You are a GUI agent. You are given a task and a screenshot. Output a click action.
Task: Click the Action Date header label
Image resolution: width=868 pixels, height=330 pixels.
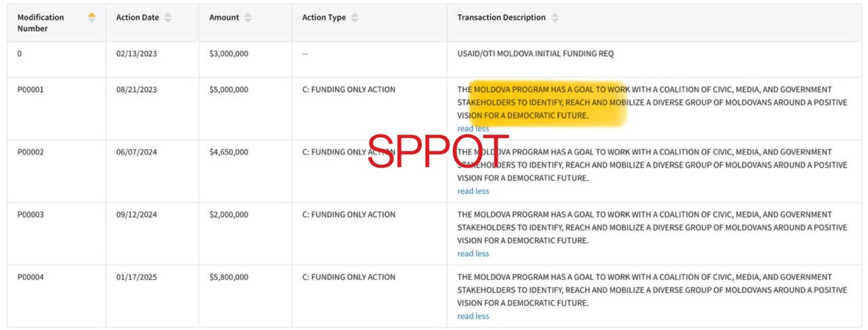coord(137,18)
